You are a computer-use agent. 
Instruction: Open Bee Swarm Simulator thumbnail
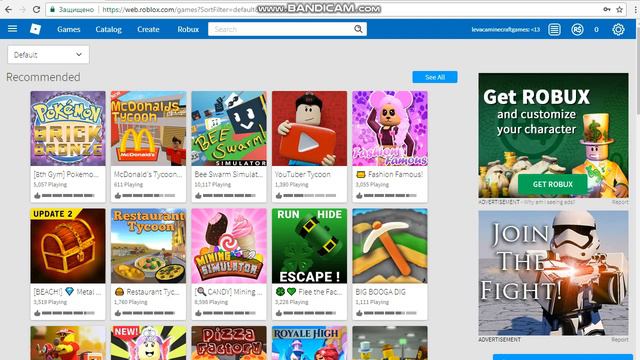tap(229, 128)
